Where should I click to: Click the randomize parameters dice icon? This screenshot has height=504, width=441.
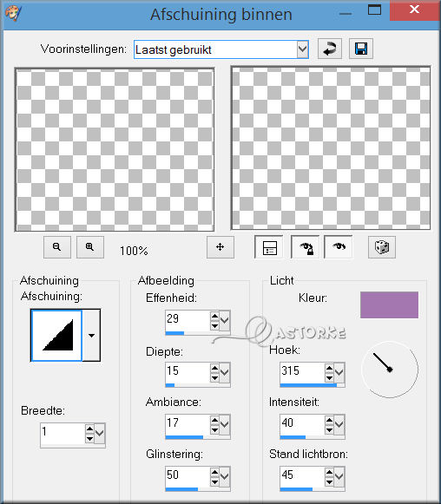[382, 247]
